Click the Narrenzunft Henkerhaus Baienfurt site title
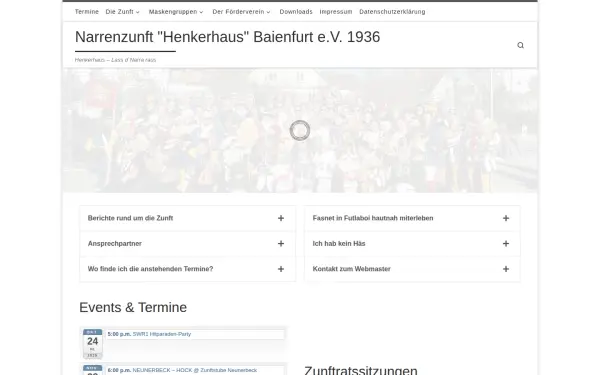600x375 pixels. (227, 37)
